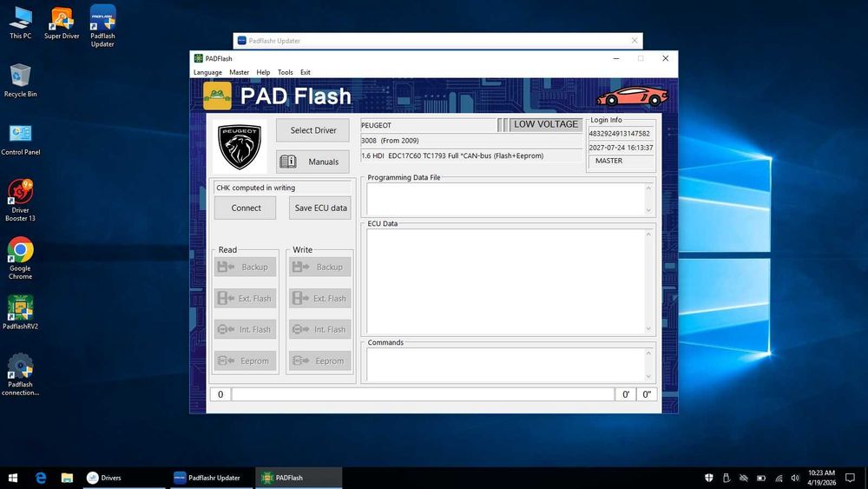Click the 3008 (From 2009) model field
This screenshot has width=868, height=489.
471,141
